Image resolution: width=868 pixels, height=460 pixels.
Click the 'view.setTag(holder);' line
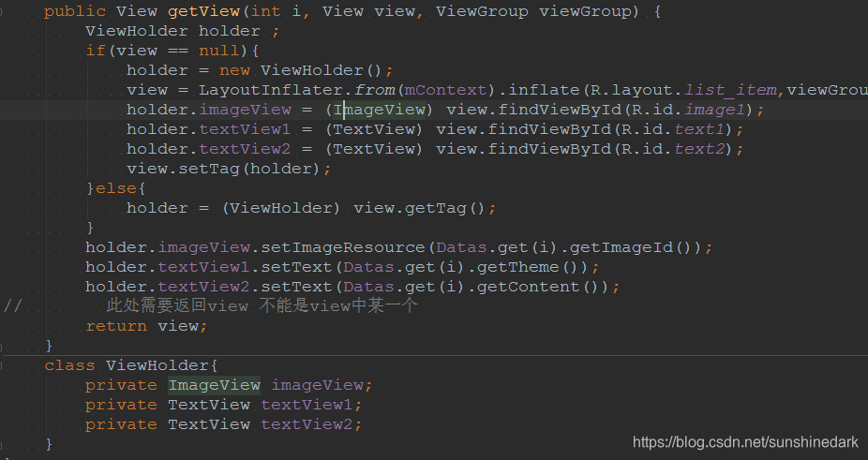[x=229, y=169]
